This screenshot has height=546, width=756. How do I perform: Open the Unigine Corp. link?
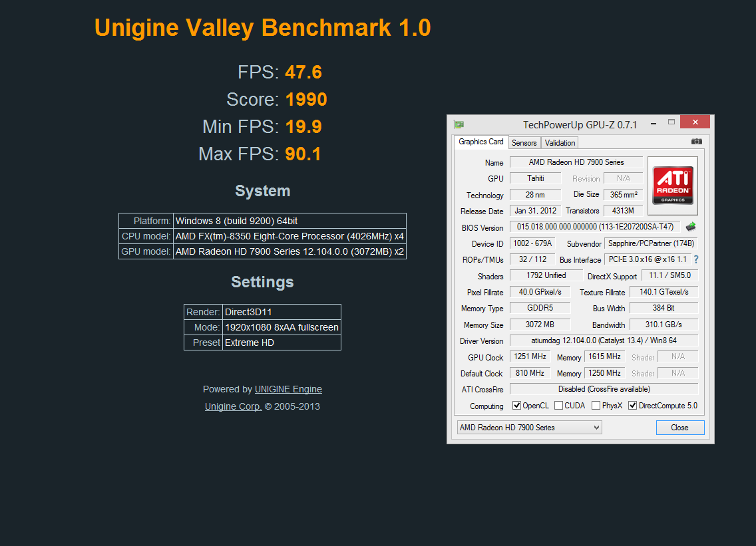pos(234,406)
